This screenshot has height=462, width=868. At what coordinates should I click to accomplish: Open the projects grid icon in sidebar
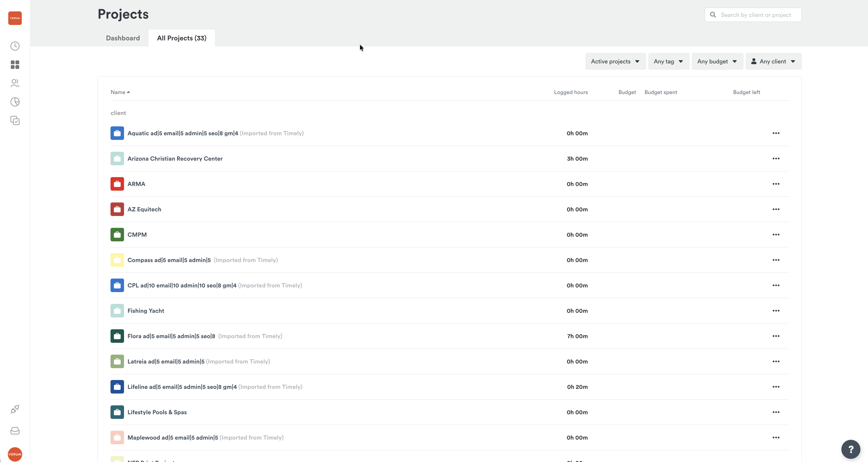(x=15, y=64)
